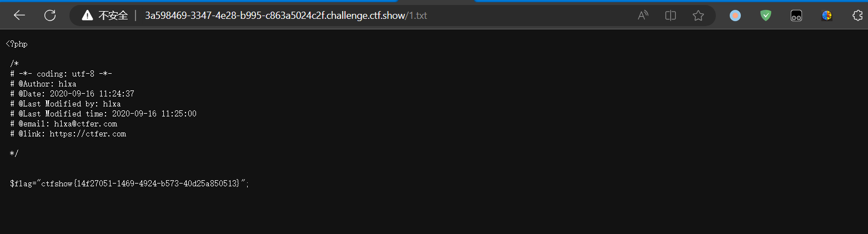868x234 pixels.
Task: Open the split screen view icon
Action: click(x=670, y=16)
